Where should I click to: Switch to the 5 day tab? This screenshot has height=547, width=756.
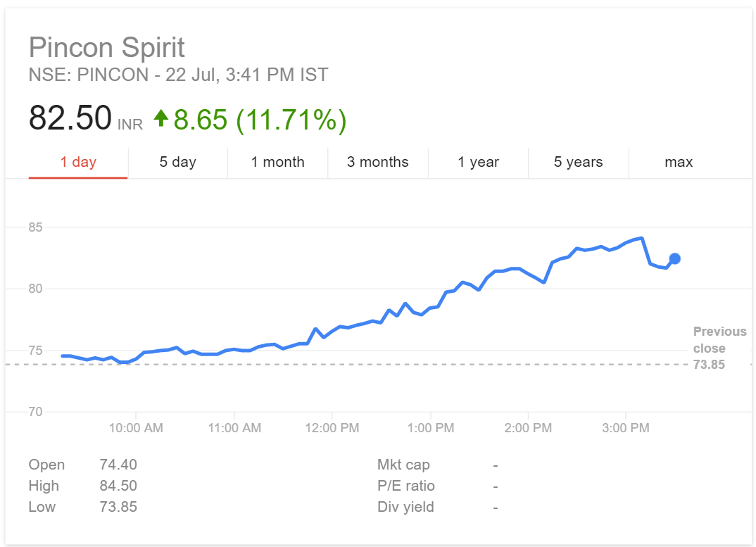click(177, 163)
